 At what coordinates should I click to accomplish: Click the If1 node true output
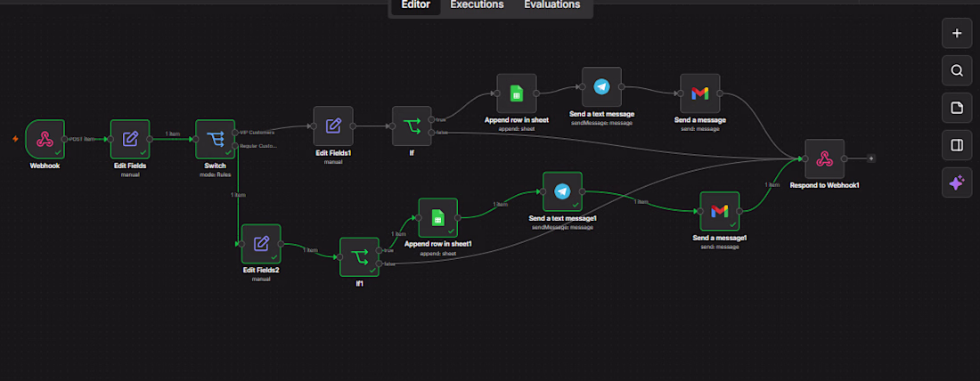[x=379, y=250]
